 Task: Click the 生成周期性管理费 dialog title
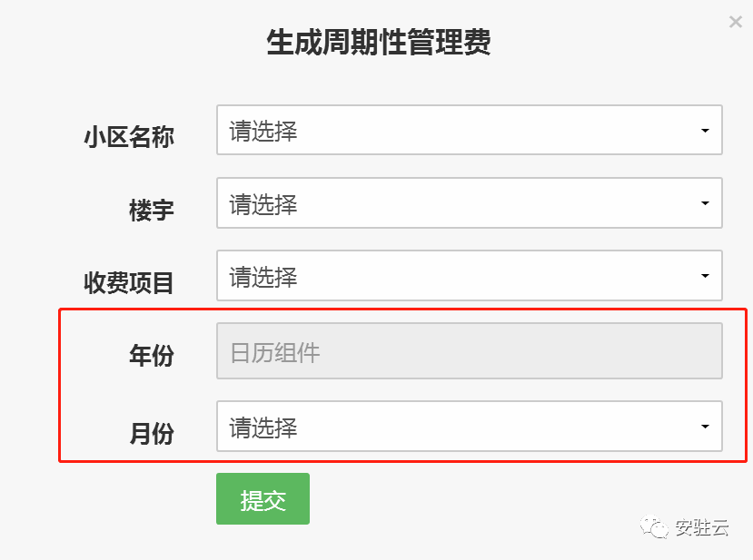pyautogui.click(x=379, y=42)
